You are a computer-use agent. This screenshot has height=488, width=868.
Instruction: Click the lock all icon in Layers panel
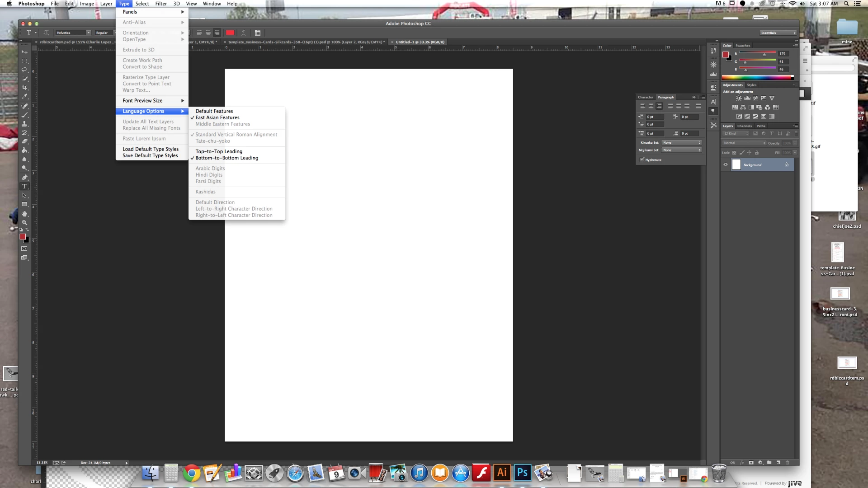click(x=757, y=153)
